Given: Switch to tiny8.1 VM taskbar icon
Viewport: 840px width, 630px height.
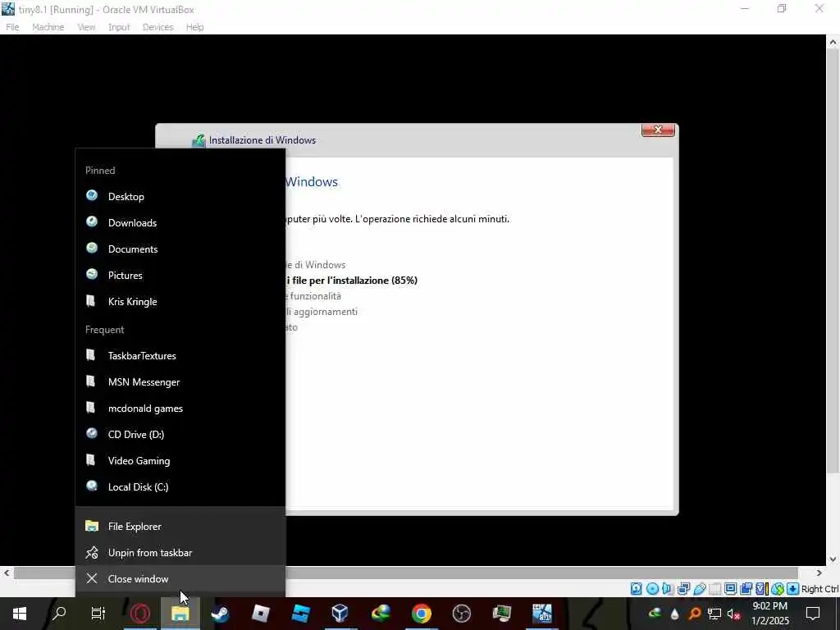Looking at the screenshot, I should [x=541, y=614].
